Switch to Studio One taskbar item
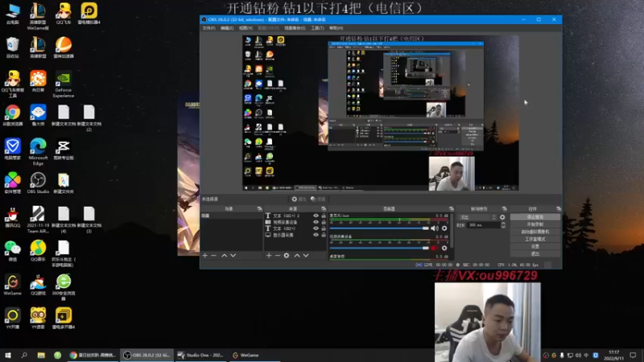 (200, 355)
